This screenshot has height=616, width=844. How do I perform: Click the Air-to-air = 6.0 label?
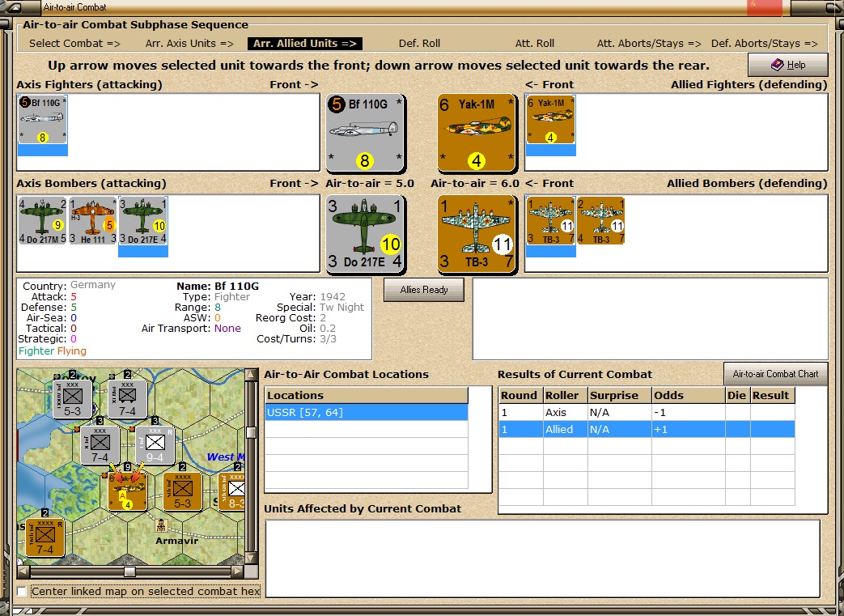(475, 184)
